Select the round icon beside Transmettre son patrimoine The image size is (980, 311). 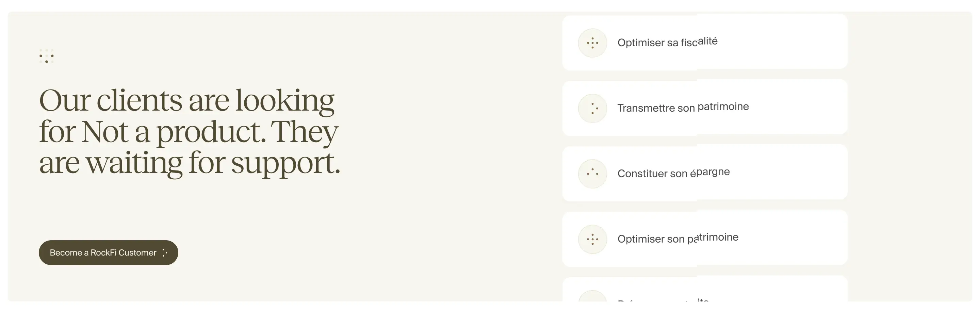point(592,108)
